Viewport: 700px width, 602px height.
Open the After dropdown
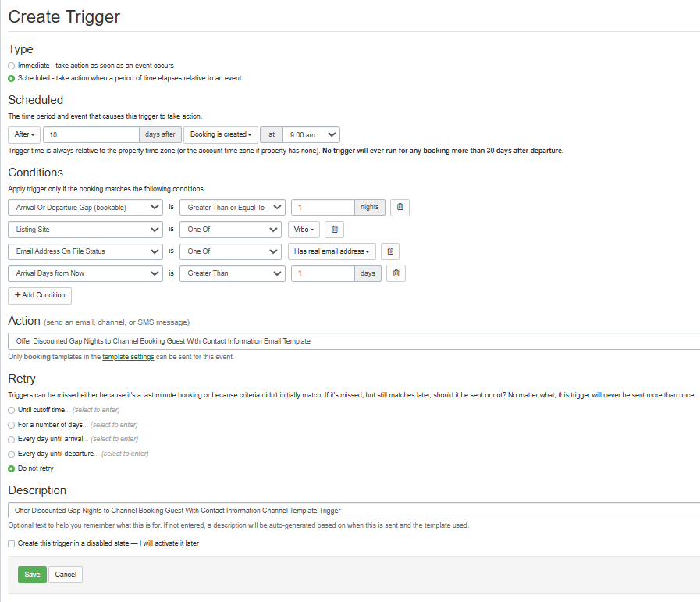pos(24,134)
